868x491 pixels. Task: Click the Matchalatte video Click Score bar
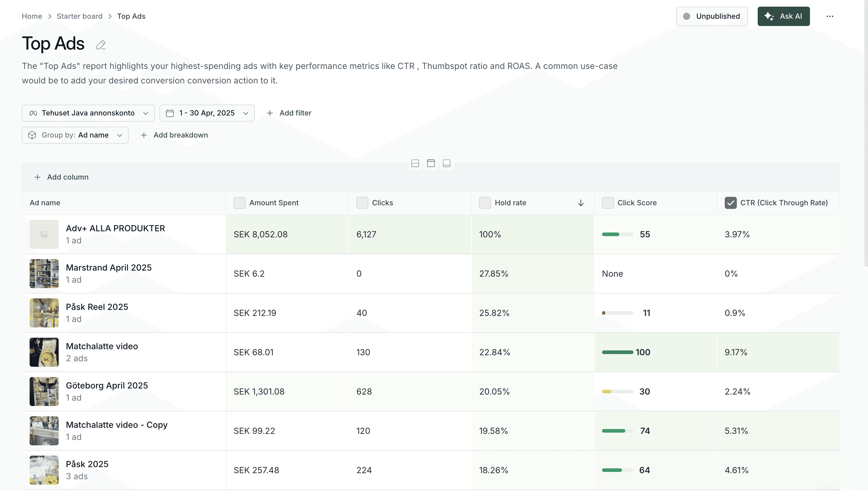(x=617, y=352)
